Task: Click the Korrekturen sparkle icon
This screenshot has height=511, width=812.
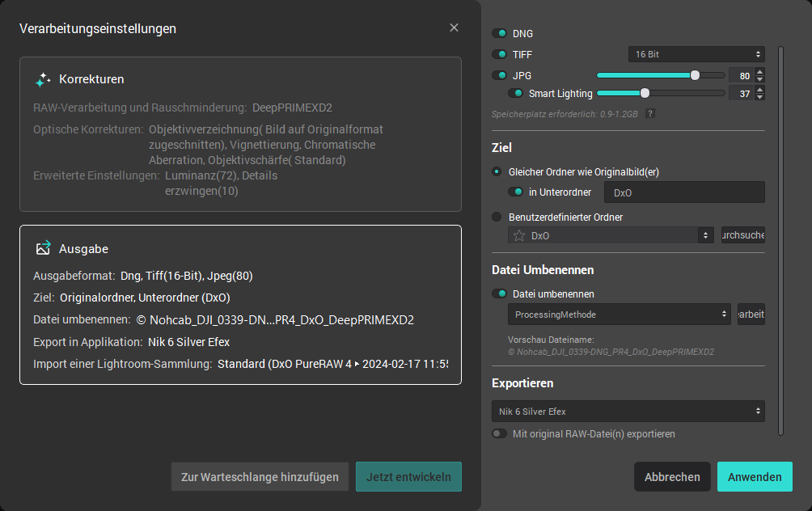Action: [43, 79]
